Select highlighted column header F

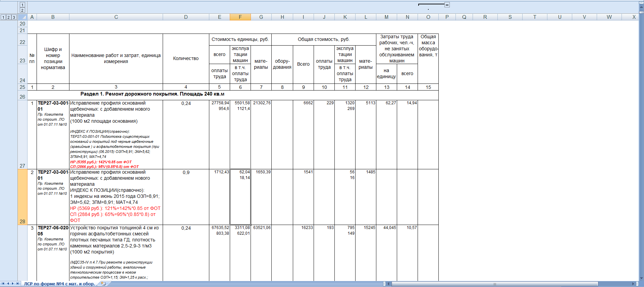point(240,17)
